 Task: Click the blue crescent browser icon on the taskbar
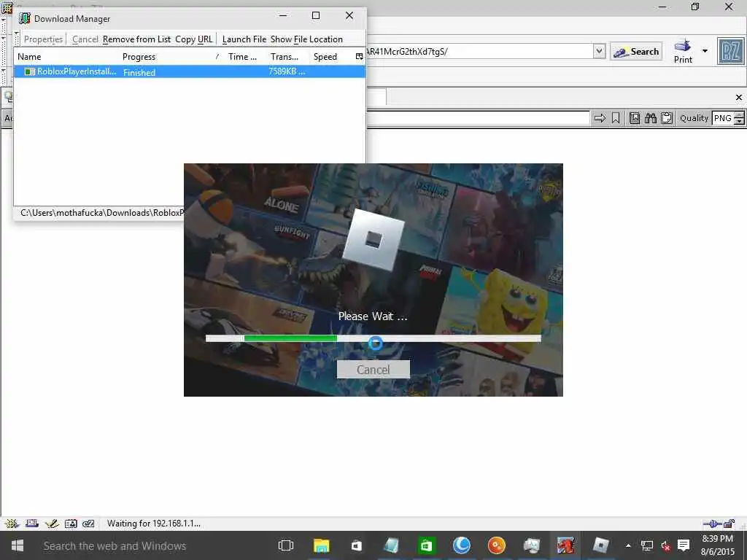[x=461, y=545]
